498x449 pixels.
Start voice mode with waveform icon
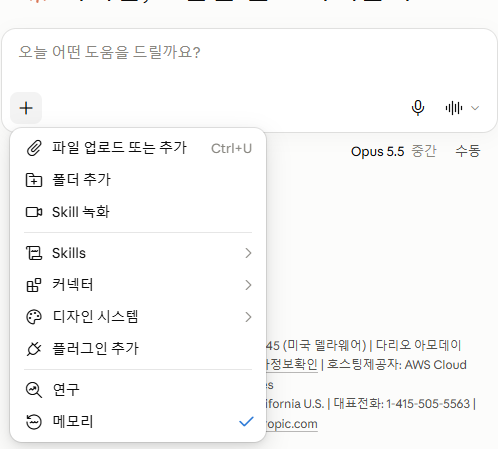[454, 108]
